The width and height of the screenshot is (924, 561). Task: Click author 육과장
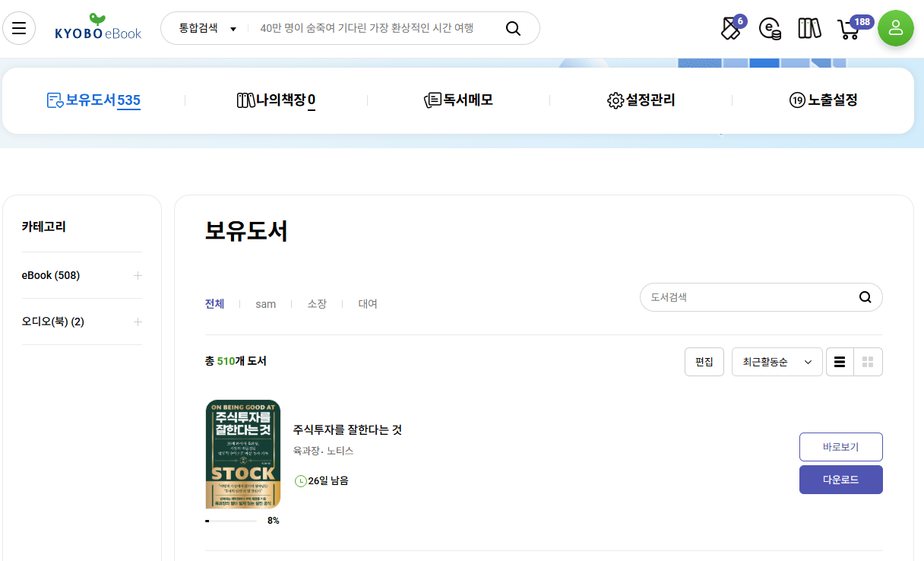tap(305, 451)
